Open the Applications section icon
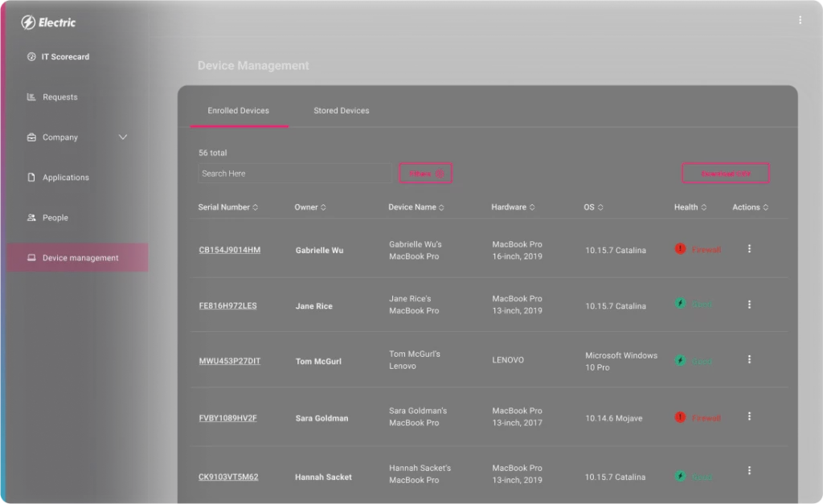The image size is (823, 504). [x=31, y=177]
